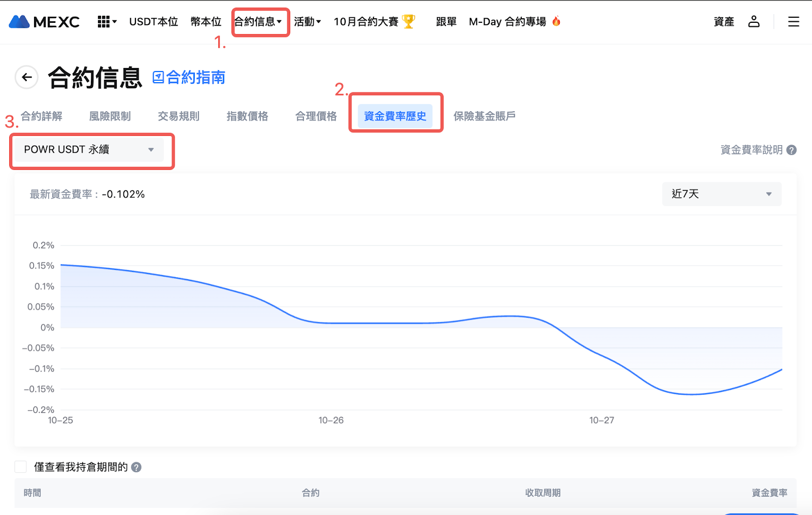Open the 近7天 time range dropdown

(x=721, y=194)
